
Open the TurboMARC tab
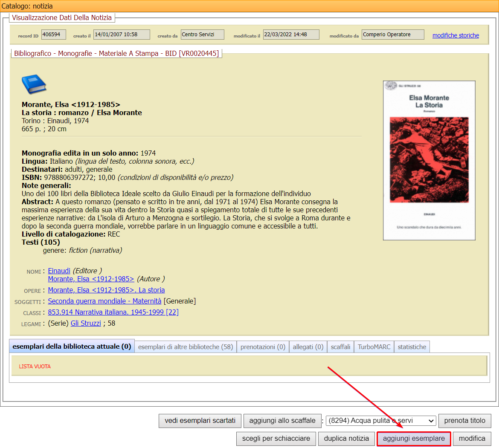[x=374, y=347]
